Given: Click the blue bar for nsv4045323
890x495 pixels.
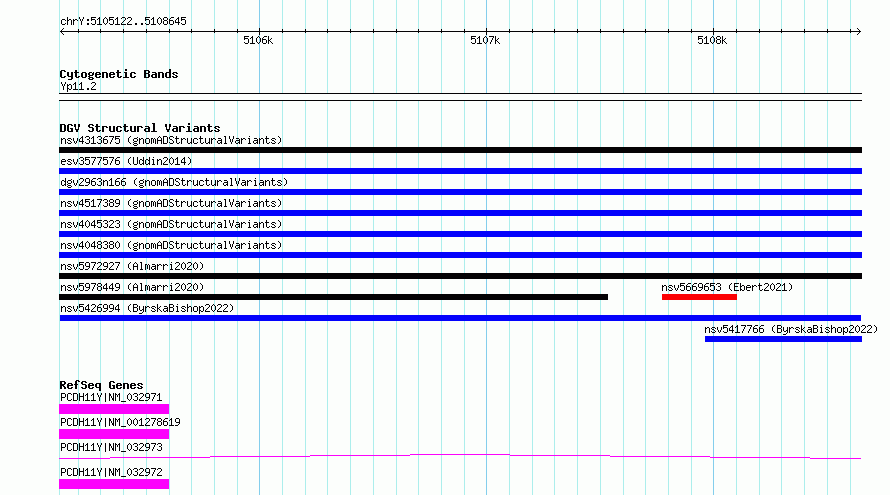Looking at the screenshot, I should tap(460, 234).
